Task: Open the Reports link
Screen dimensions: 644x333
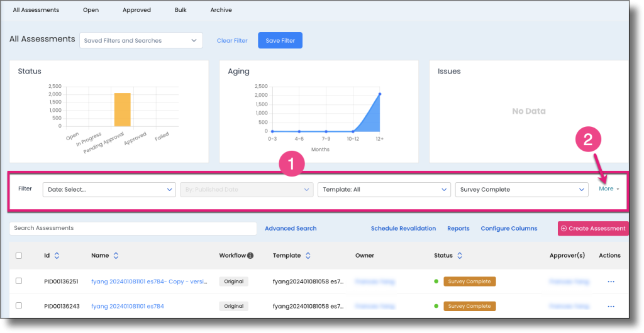Action: (x=458, y=229)
